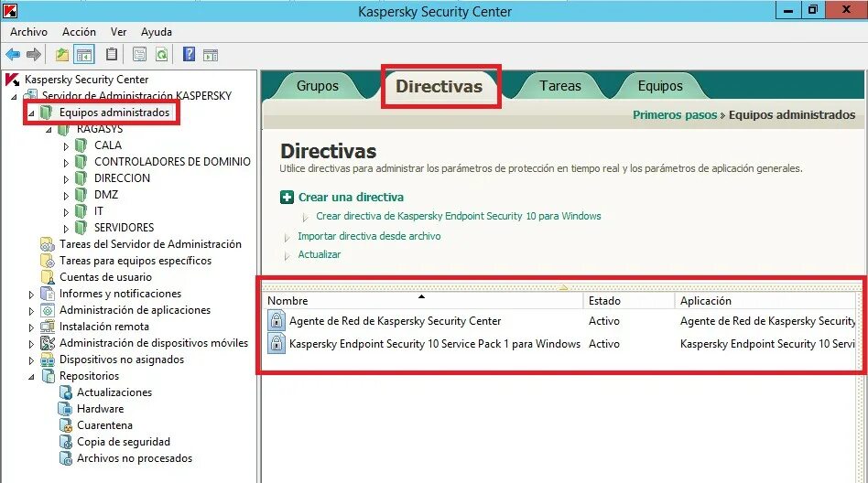
Task: Click Importar directiva desde archivo link
Action: pyautogui.click(x=369, y=236)
